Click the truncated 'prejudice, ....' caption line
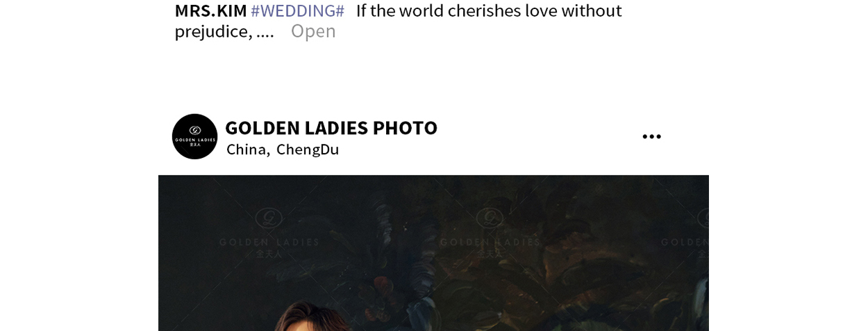 224,31
